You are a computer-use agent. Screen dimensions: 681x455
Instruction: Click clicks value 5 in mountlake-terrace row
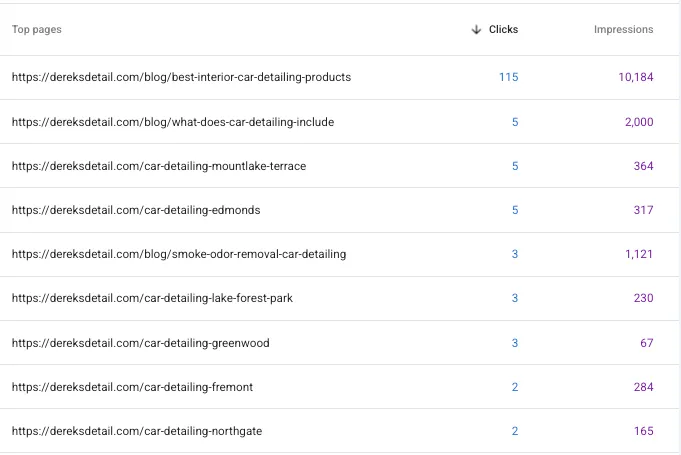pyautogui.click(x=515, y=166)
